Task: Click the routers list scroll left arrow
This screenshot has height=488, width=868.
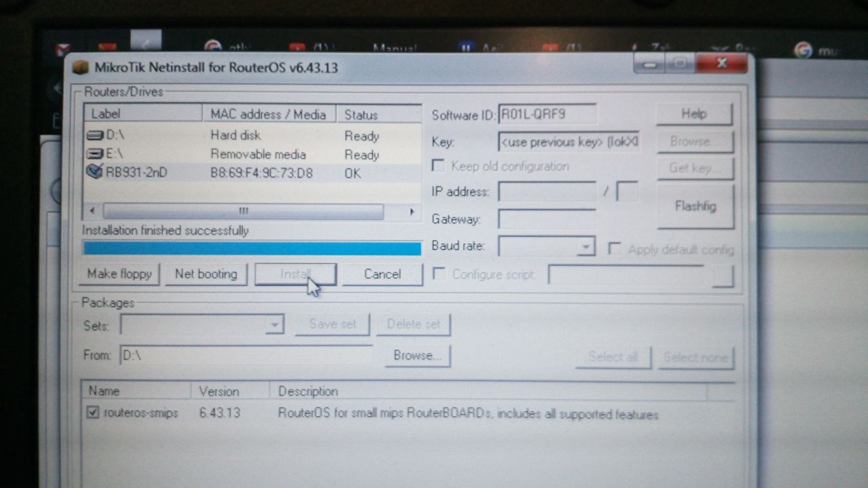Action: point(93,211)
